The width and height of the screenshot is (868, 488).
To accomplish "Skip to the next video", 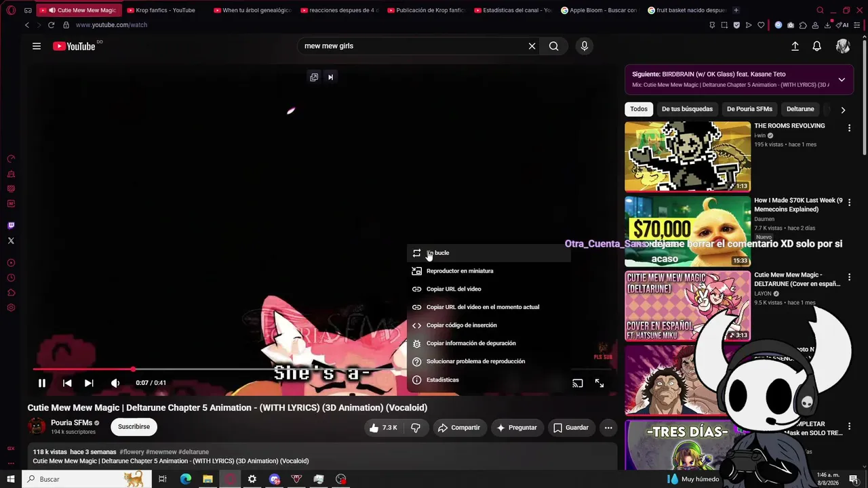I will [x=89, y=383].
